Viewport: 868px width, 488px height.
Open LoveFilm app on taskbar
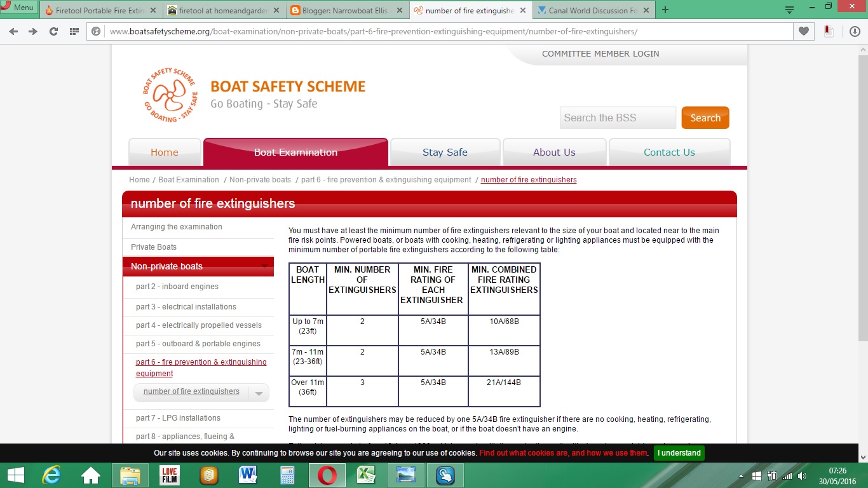(170, 475)
